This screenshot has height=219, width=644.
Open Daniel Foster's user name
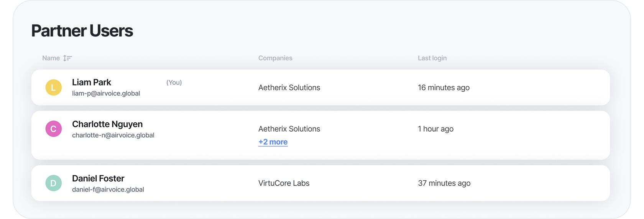(x=98, y=179)
